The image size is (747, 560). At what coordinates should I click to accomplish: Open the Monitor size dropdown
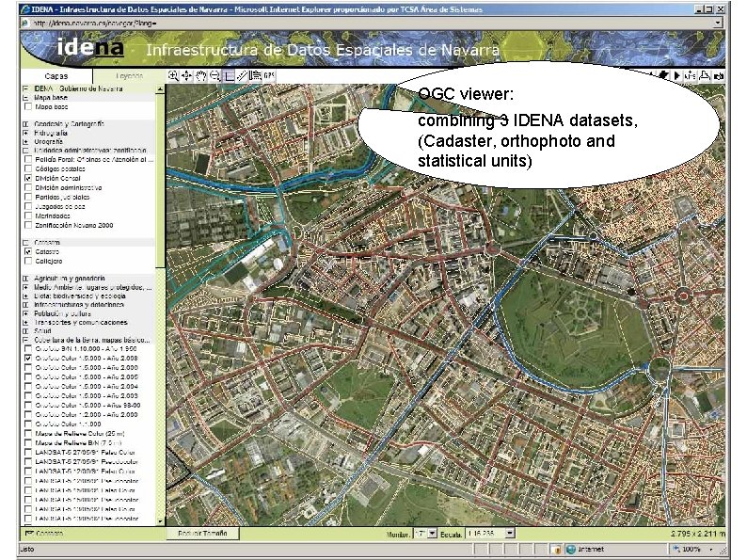[x=432, y=534]
